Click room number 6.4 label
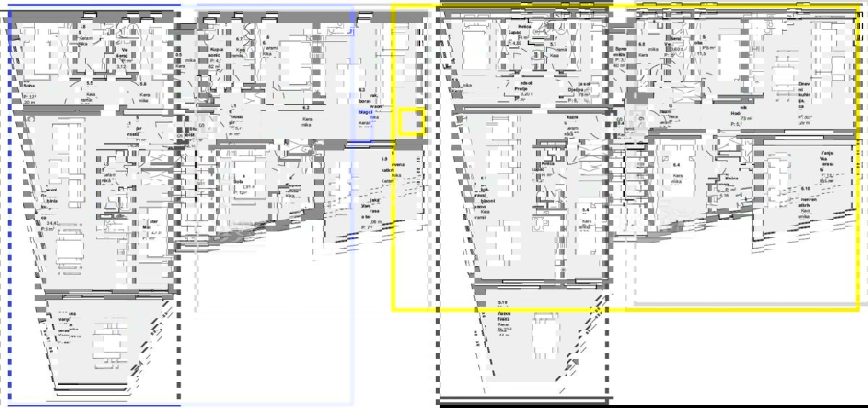The height and width of the screenshot is (408, 868). click(x=677, y=166)
